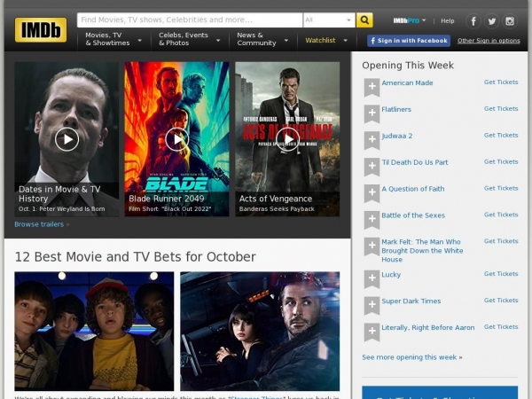532x399 pixels.
Task: Get Tickets for Super Dark Times
Action: [x=501, y=300]
